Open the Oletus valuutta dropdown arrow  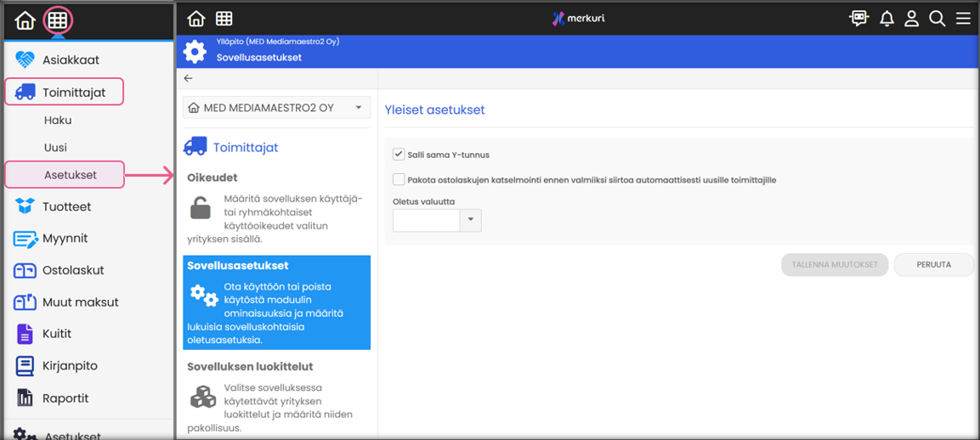(470, 220)
